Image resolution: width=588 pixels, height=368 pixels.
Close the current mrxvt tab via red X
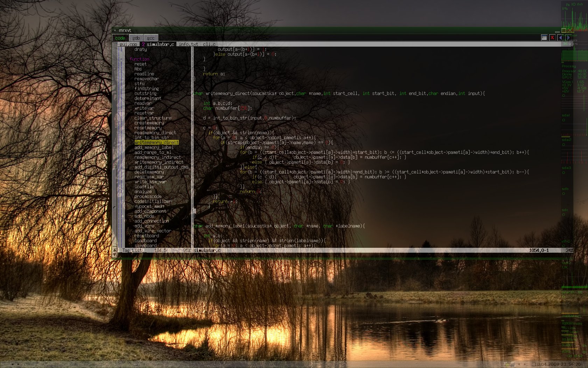click(x=552, y=38)
